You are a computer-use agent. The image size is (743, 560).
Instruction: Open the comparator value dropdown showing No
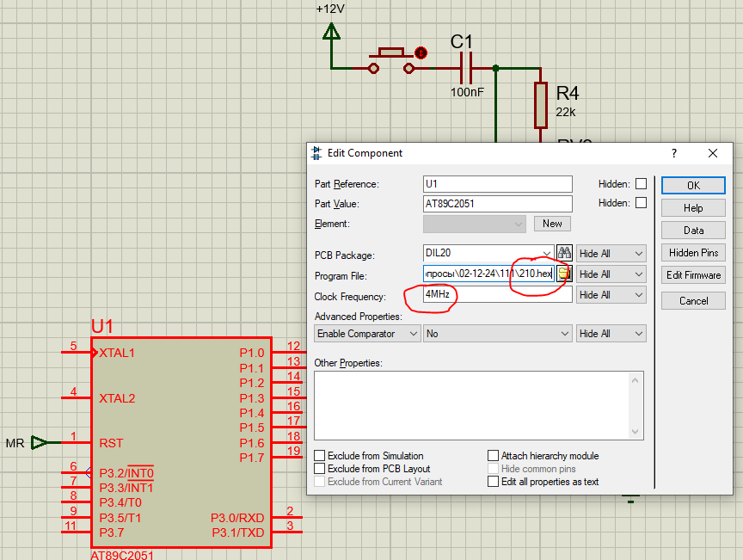[x=498, y=334]
